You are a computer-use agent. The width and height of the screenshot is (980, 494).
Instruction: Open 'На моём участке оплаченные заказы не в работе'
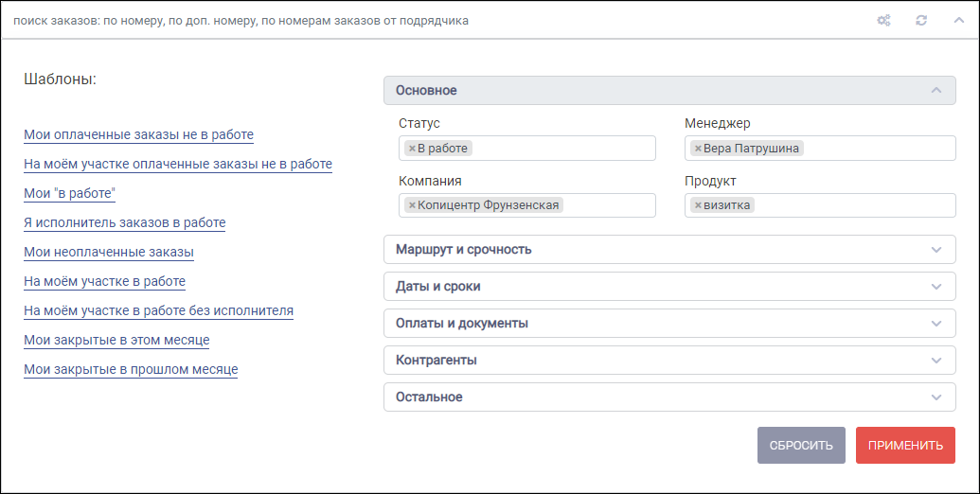(178, 165)
